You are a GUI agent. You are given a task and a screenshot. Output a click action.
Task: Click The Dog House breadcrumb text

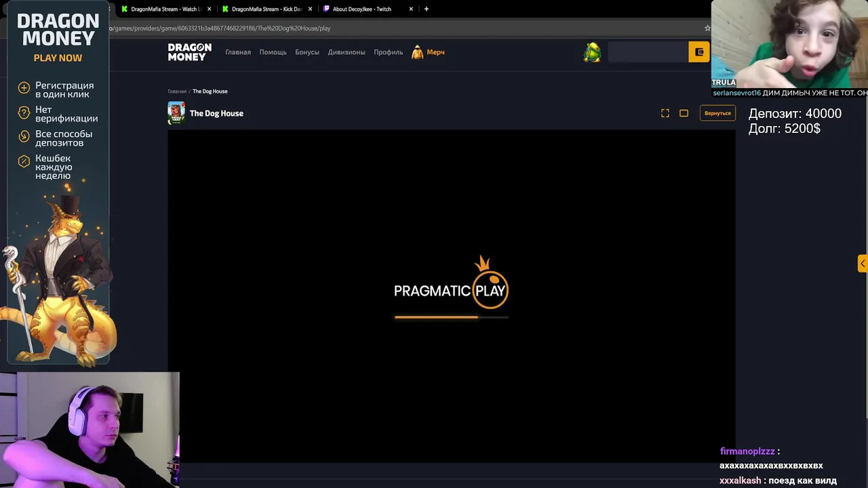pyautogui.click(x=210, y=91)
